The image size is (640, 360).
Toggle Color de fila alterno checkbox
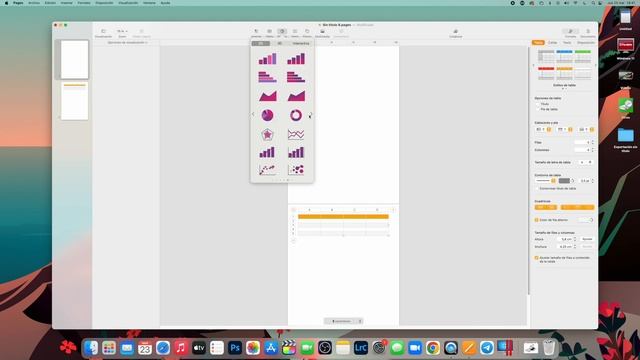coord(537,220)
